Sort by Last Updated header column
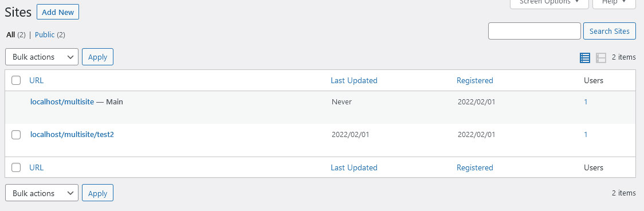Screen dimensions: 644x211 [354, 80]
